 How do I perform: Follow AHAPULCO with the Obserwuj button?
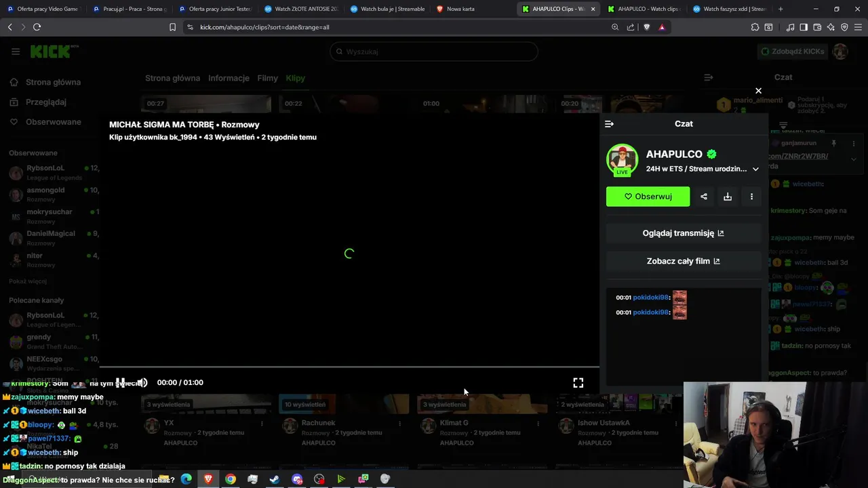coord(648,197)
